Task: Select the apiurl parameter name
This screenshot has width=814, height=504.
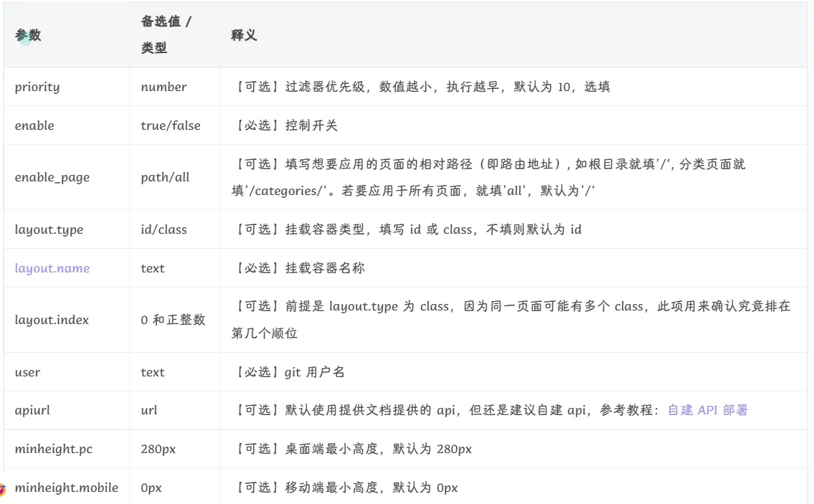Action: (32, 411)
